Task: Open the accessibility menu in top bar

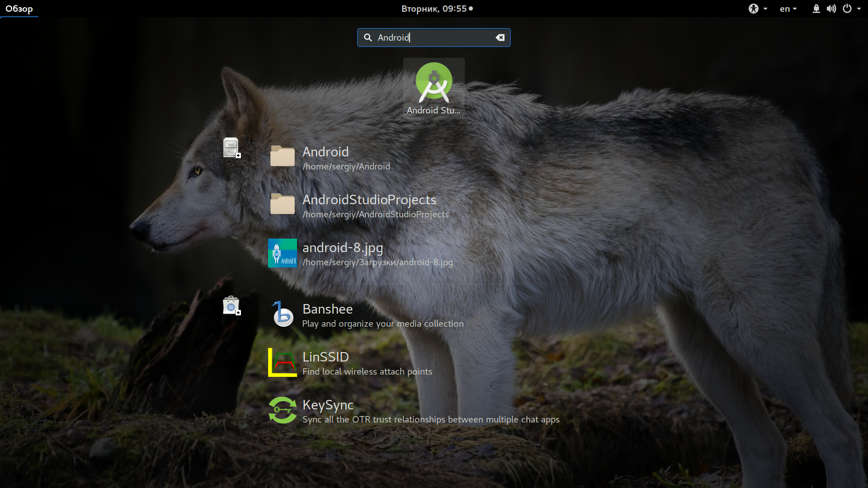Action: [758, 9]
